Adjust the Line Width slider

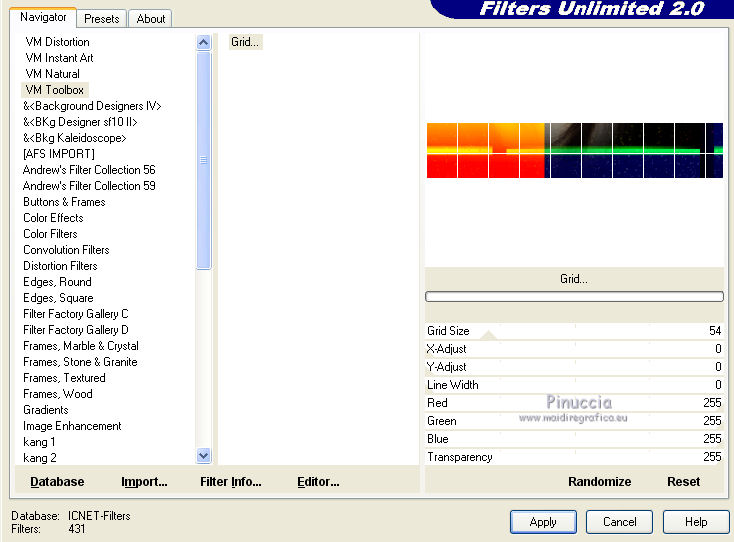(x=574, y=385)
